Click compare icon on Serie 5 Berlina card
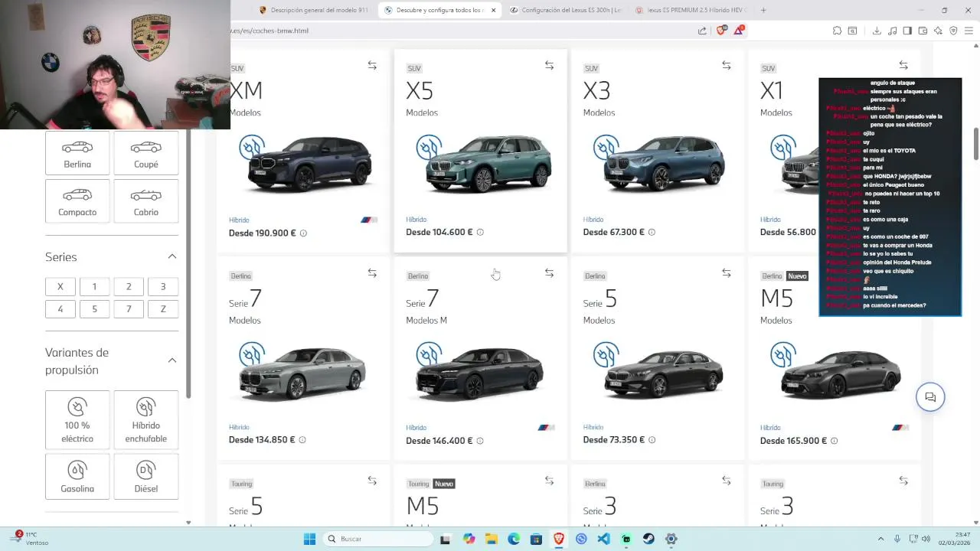This screenshot has width=980, height=551. pyautogui.click(x=726, y=273)
